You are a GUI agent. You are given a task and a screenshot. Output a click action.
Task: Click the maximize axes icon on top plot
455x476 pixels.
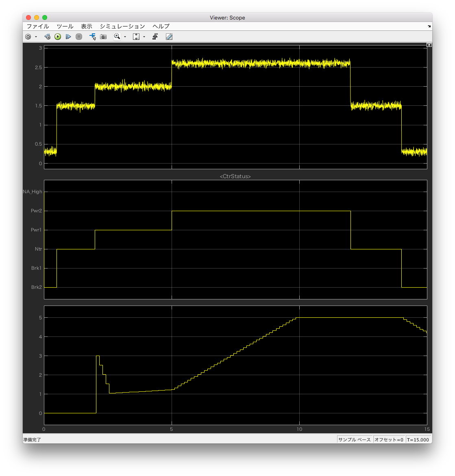(x=429, y=45)
